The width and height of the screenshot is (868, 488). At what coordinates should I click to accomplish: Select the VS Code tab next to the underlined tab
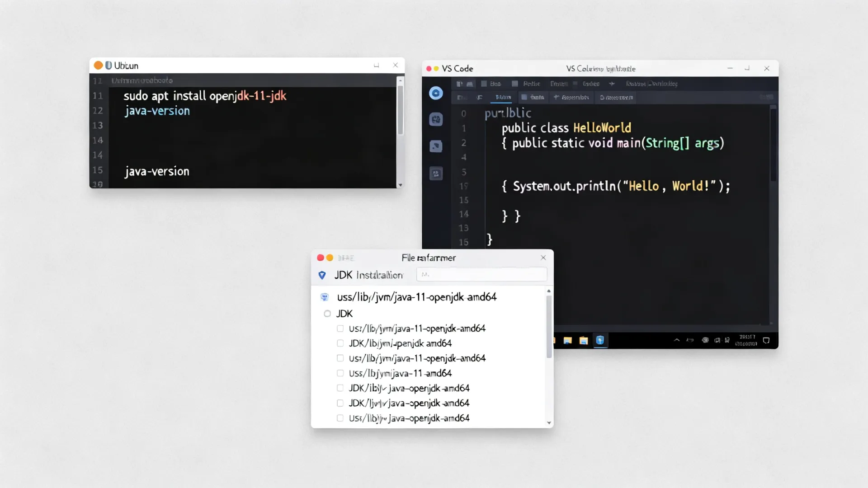533,97
